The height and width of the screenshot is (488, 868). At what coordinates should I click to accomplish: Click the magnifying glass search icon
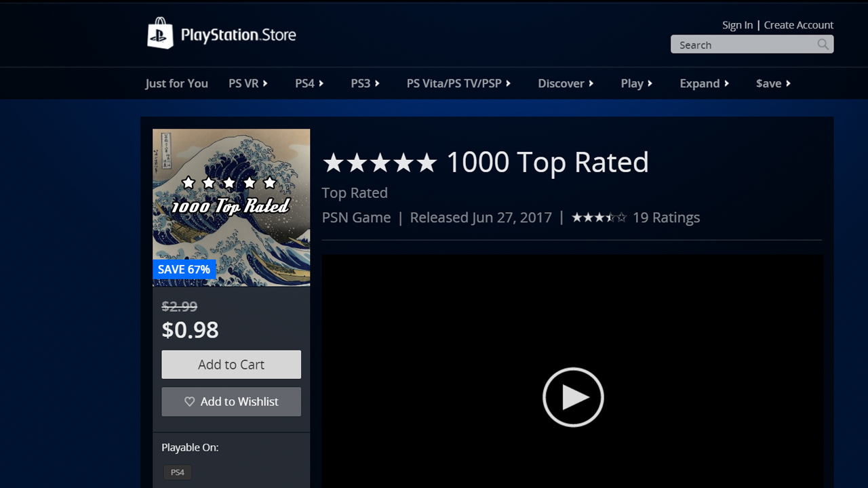pyautogui.click(x=823, y=45)
